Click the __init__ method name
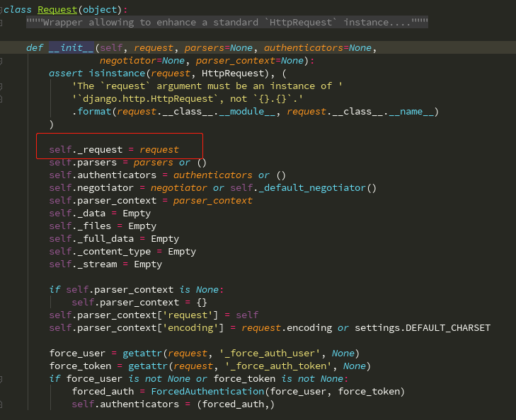This screenshot has height=420, width=516. tap(71, 48)
